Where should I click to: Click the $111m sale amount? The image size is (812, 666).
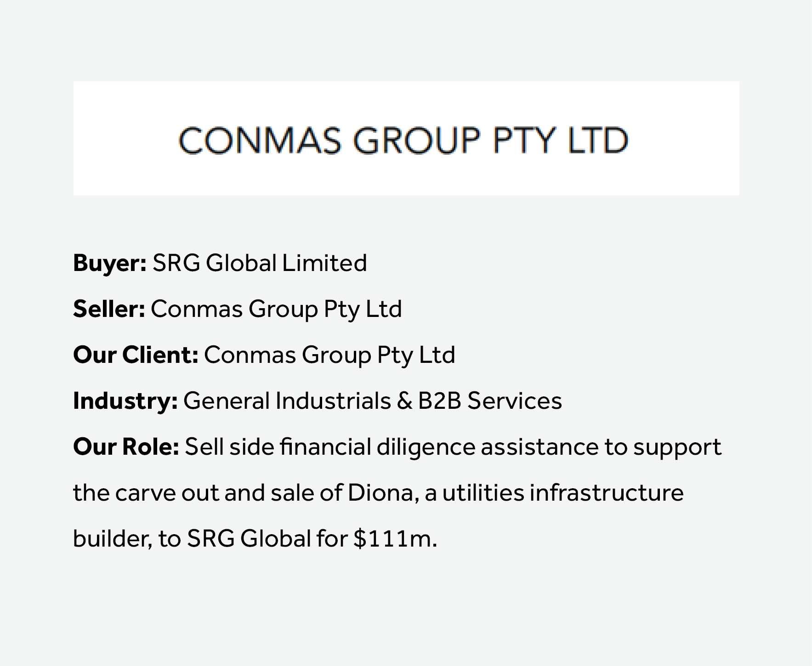click(395, 539)
